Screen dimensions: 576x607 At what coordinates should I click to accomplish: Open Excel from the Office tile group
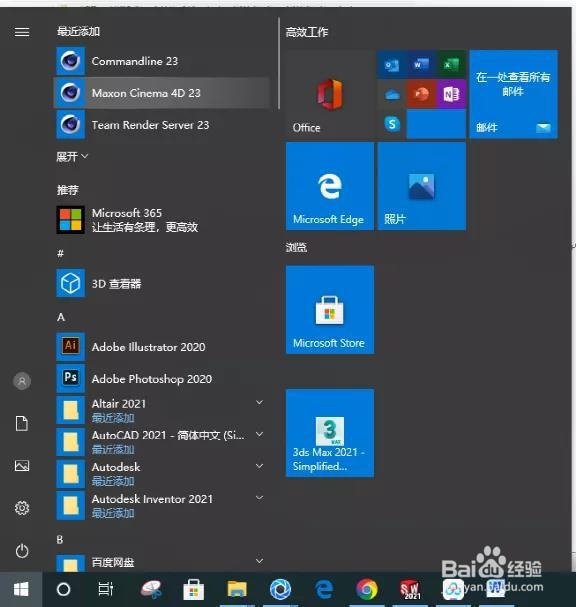tap(451, 64)
